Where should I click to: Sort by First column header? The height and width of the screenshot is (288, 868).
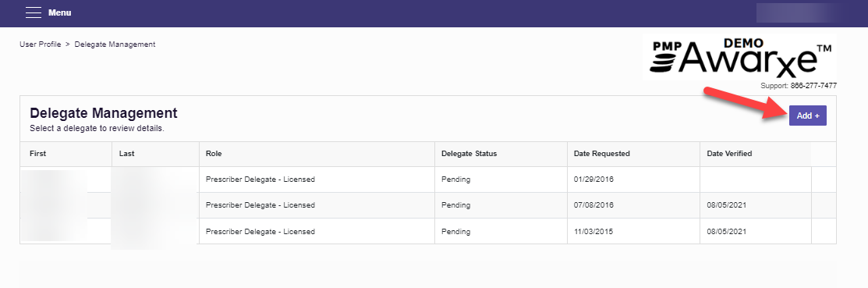[x=66, y=154]
